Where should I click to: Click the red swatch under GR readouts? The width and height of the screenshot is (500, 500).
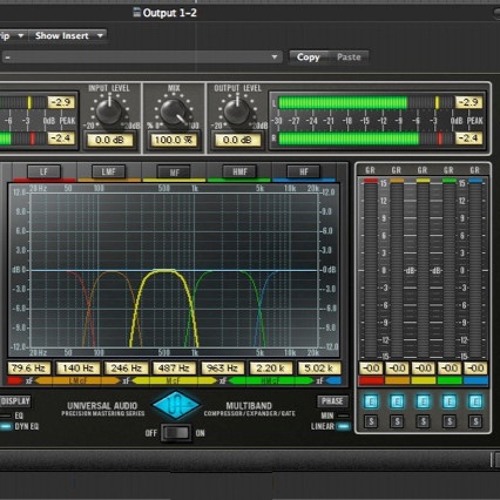(371, 380)
